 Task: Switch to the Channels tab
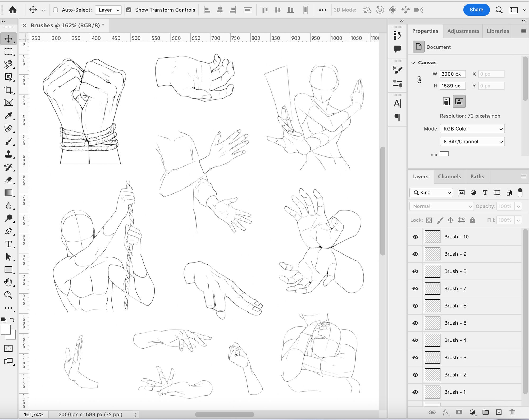point(449,176)
